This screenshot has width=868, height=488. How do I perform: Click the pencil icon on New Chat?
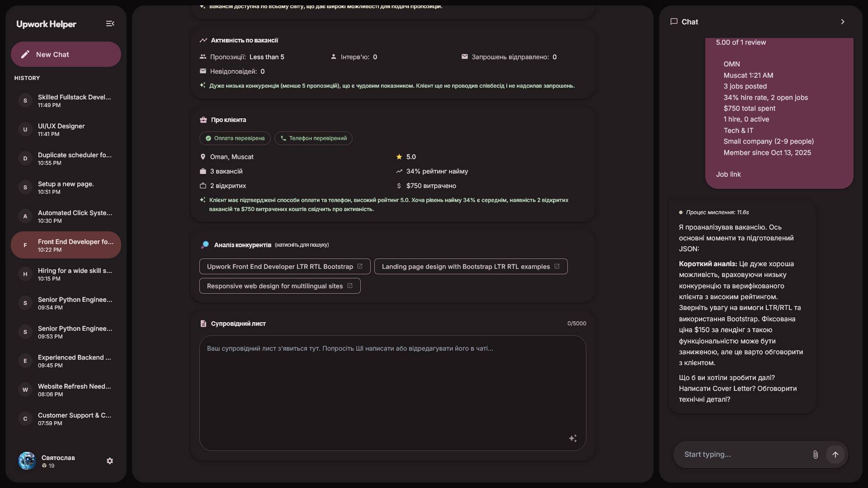click(25, 54)
